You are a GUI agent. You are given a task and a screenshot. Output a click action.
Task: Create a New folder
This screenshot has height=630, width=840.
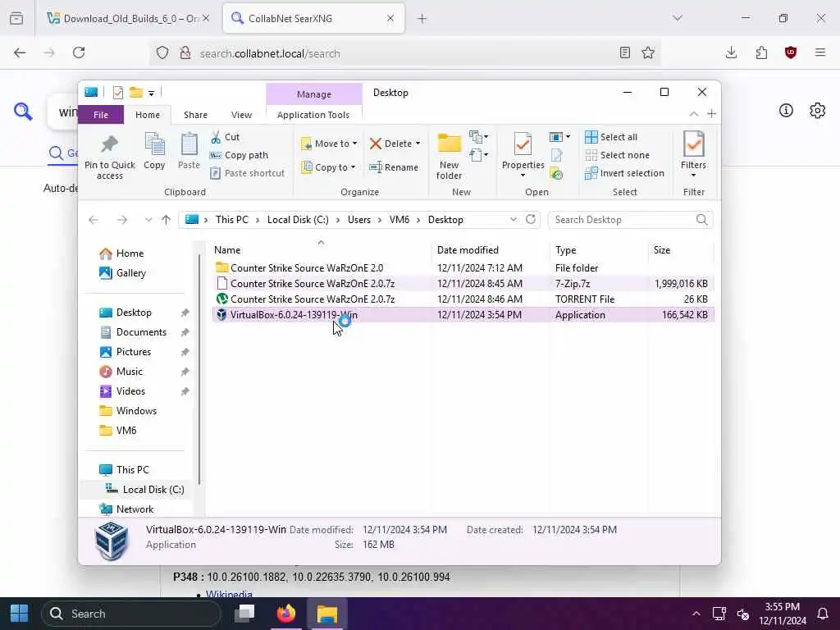(x=449, y=156)
